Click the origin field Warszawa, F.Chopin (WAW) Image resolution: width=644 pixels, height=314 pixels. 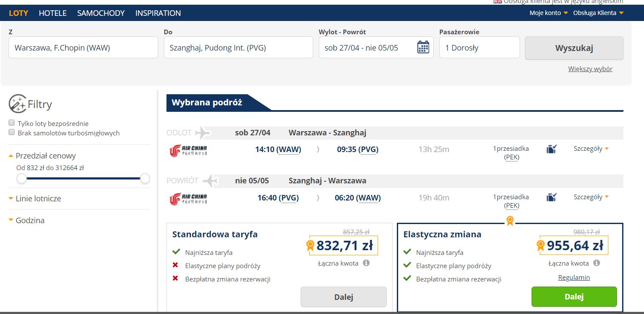tap(83, 47)
